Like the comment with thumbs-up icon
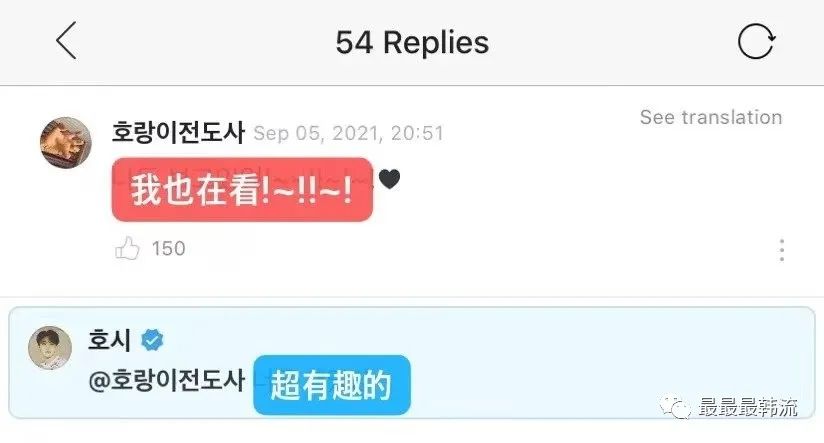The width and height of the screenshot is (824, 443). [x=127, y=248]
